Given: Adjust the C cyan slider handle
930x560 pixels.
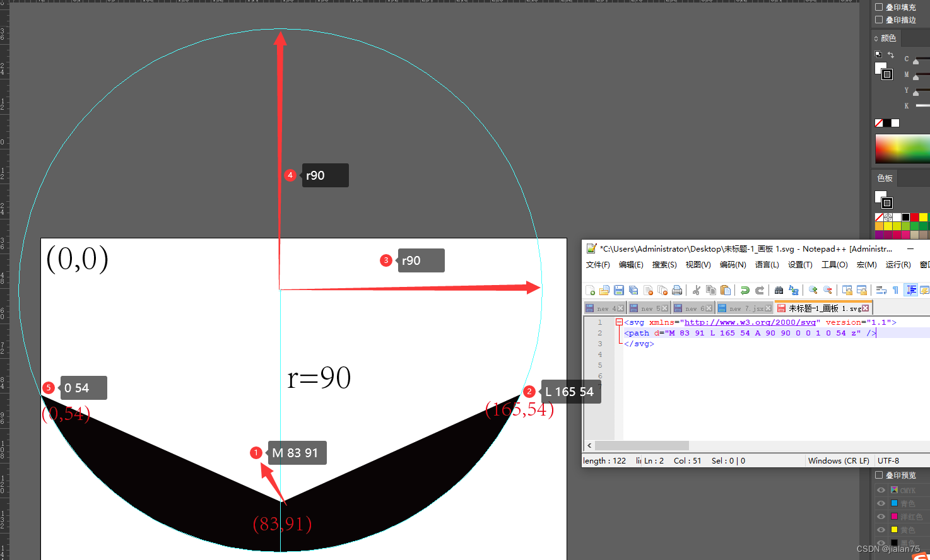Looking at the screenshot, I should click(x=916, y=63).
